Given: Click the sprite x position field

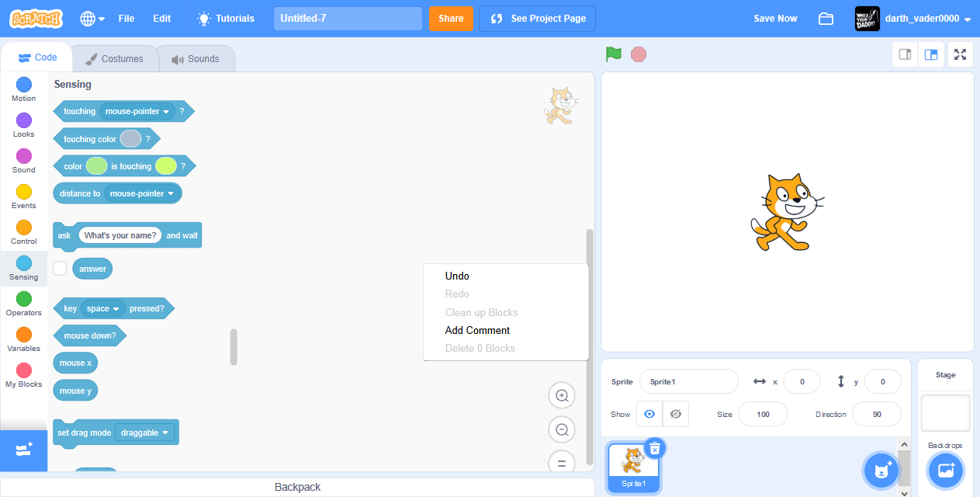Looking at the screenshot, I should tap(802, 381).
